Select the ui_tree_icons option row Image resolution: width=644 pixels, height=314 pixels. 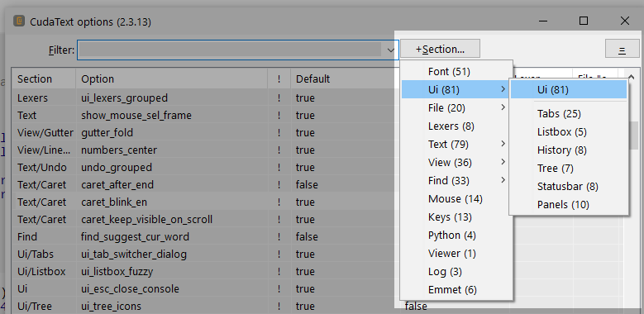coord(205,306)
